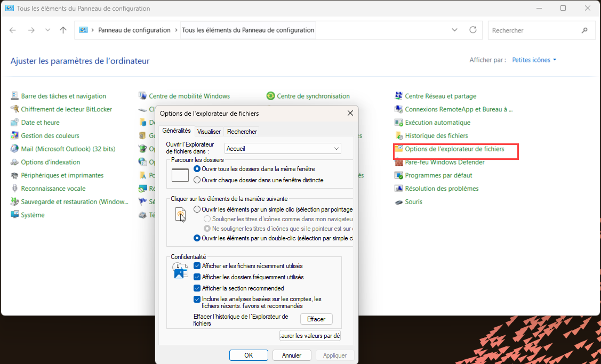The height and width of the screenshot is (364, 601).
Task: Click the Périphériques et imprimantes icon
Action: tap(14, 175)
